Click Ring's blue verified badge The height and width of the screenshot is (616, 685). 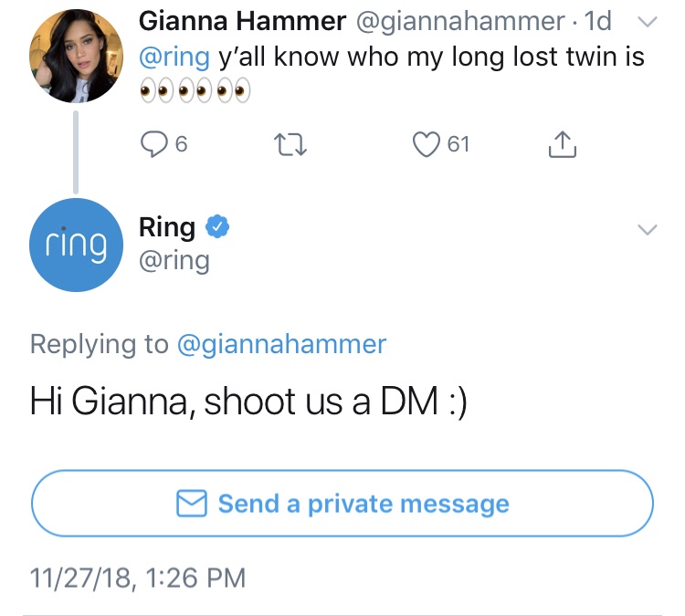tap(216, 227)
